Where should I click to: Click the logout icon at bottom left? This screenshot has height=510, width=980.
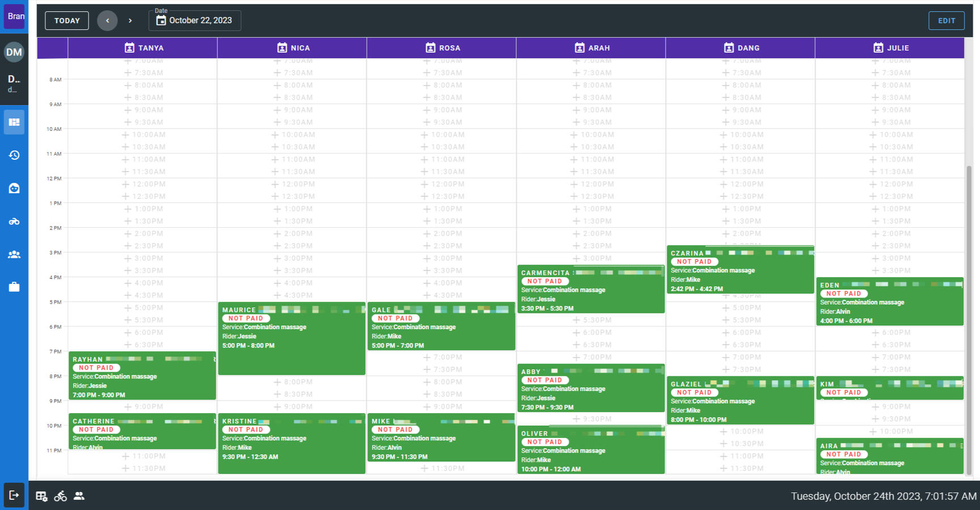14,495
